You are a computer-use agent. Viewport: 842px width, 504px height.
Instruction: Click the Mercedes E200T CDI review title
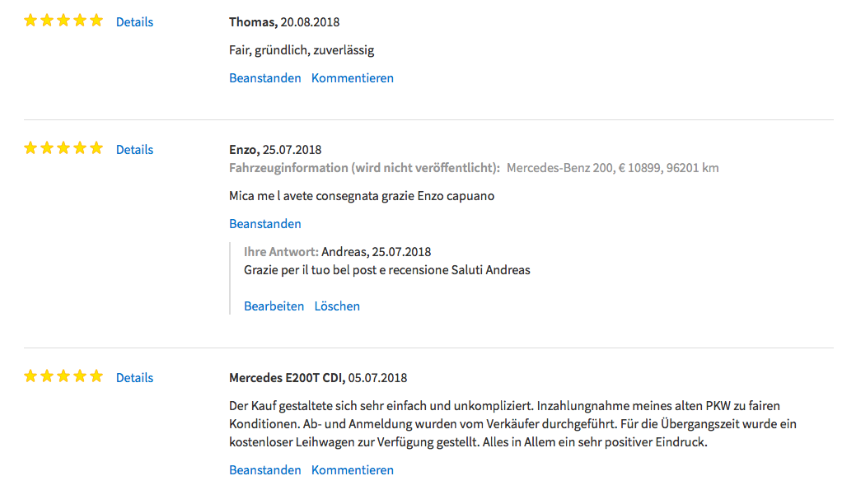pos(287,378)
